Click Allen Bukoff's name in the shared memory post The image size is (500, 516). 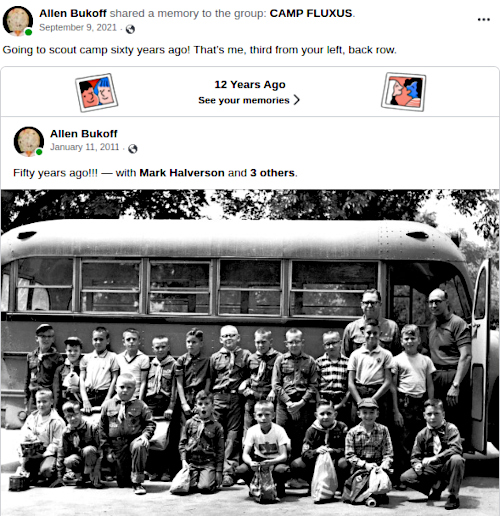pyautogui.click(x=84, y=134)
